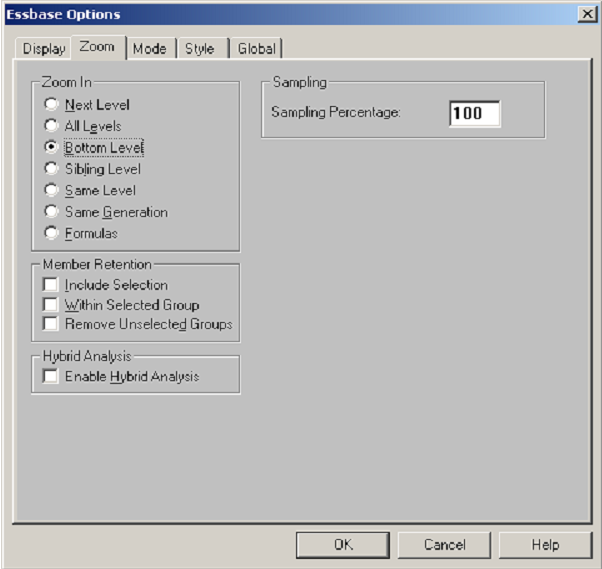The height and width of the screenshot is (569, 602).
Task: Choose All Levels zoom option
Action: pyautogui.click(x=51, y=125)
